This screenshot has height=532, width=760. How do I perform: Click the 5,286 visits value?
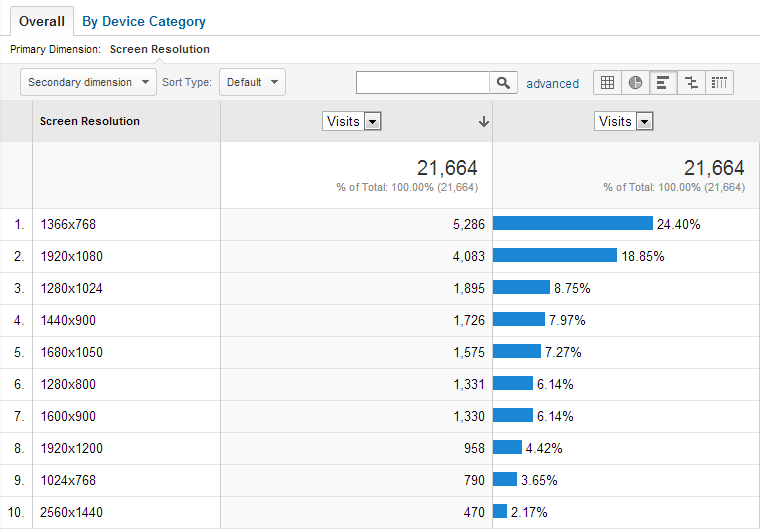click(x=469, y=224)
